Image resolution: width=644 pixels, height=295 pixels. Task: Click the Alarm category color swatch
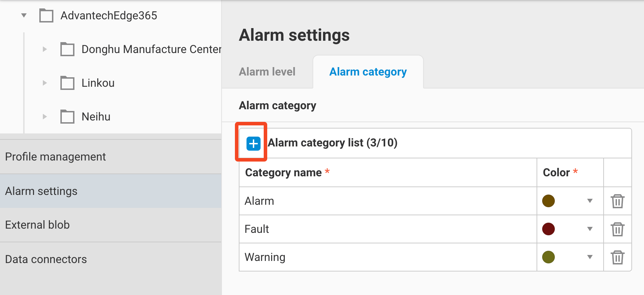548,201
